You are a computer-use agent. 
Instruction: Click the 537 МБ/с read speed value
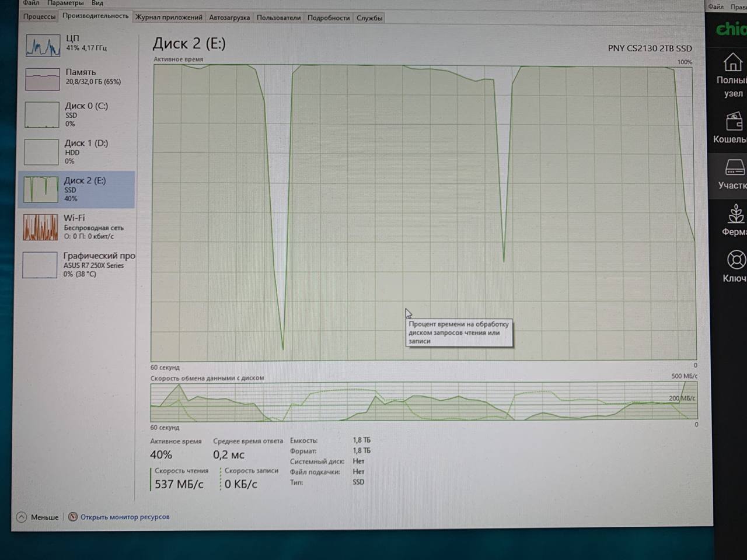tap(179, 484)
